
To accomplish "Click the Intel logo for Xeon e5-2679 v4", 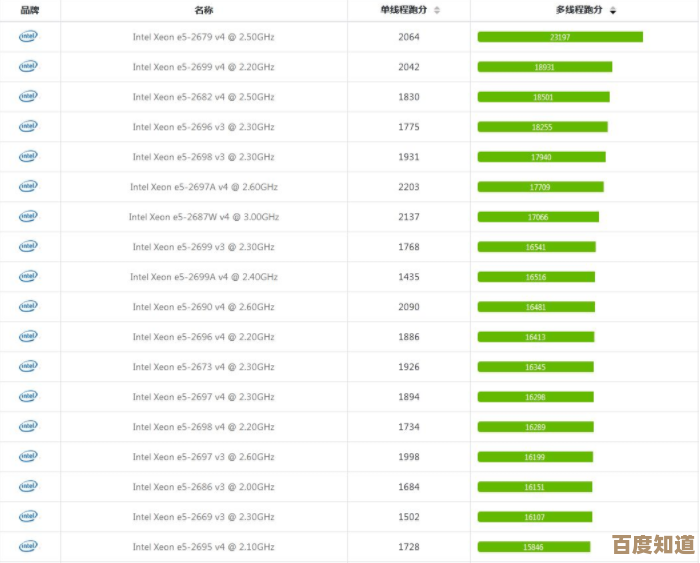I will (x=28, y=37).
